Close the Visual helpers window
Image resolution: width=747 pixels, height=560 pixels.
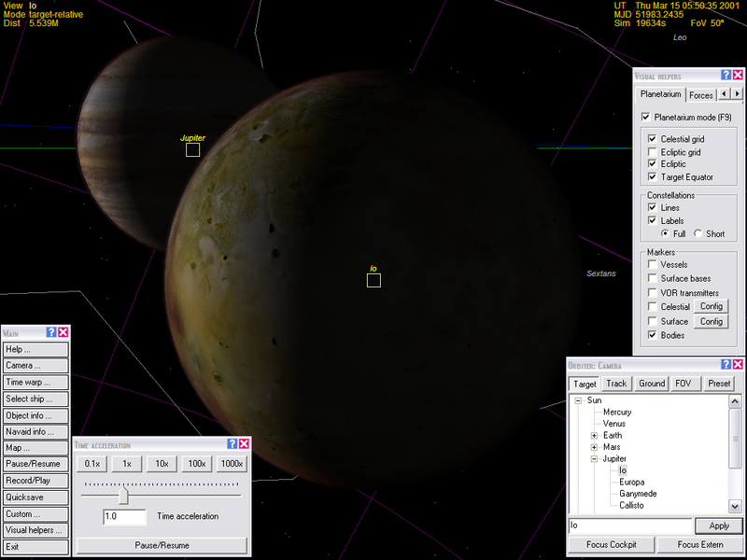(x=738, y=75)
